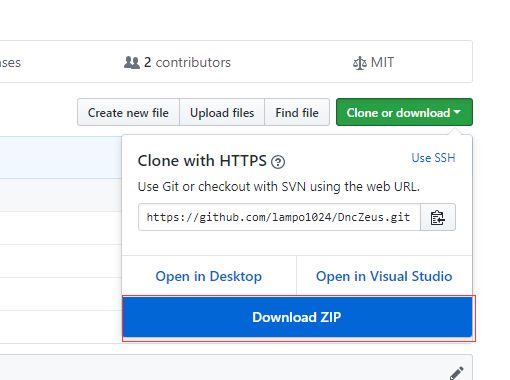Viewport: 510px width, 380px height.
Task: Click the Find file button
Action: point(297,112)
